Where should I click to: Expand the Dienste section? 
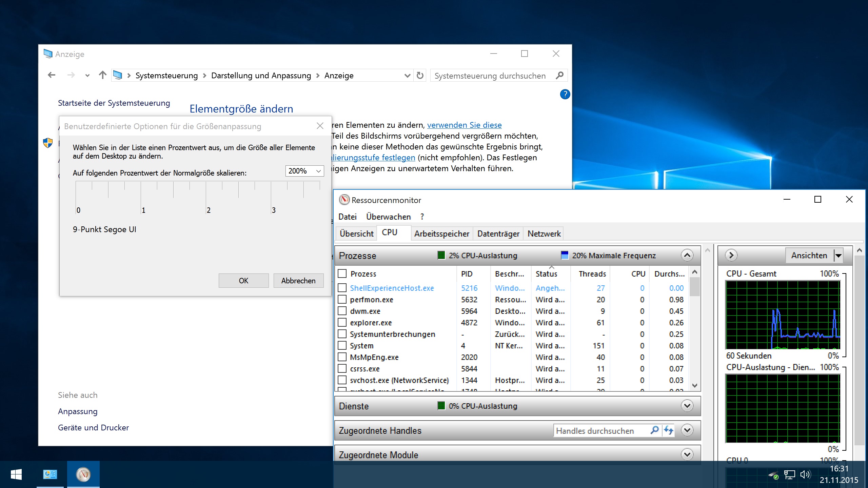tap(687, 406)
